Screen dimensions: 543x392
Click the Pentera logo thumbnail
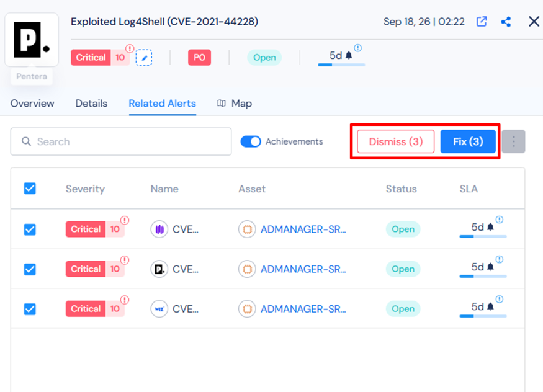[x=32, y=40]
